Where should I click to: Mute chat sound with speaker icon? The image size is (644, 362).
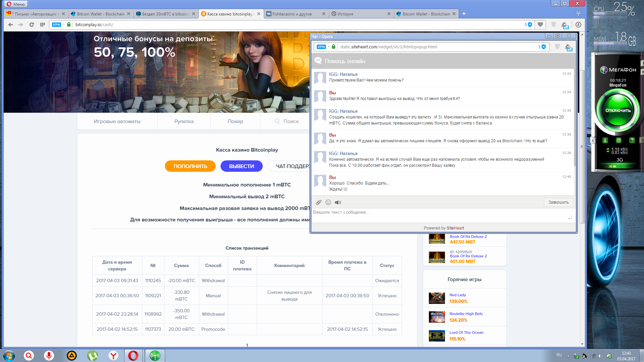(x=338, y=202)
